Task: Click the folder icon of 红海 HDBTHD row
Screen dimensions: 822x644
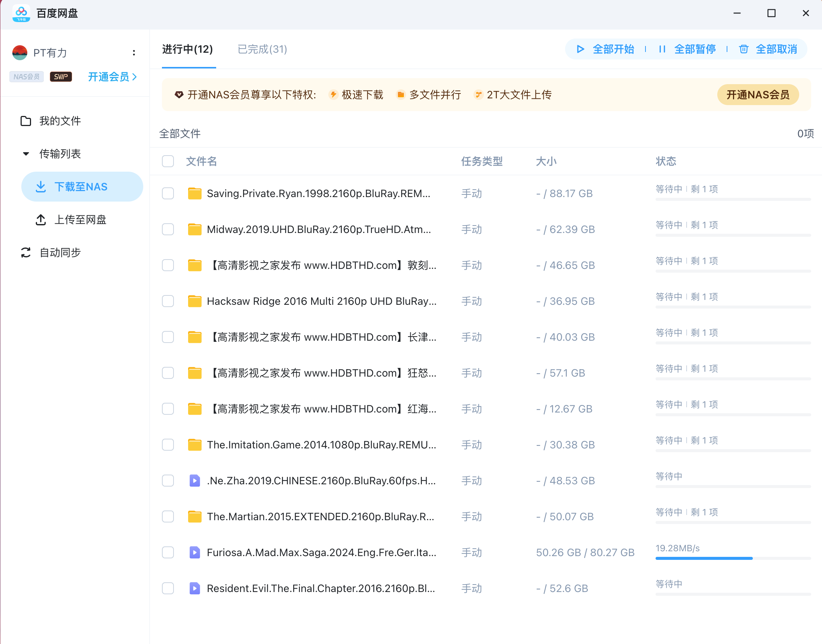Action: [x=194, y=409]
